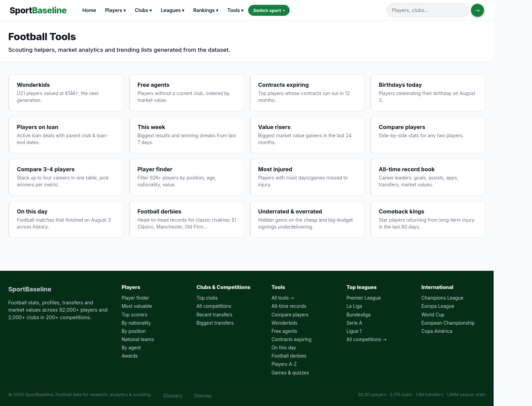Open the SportBaseline logo home link
Screen dimensions: 532x406
point(38,10)
